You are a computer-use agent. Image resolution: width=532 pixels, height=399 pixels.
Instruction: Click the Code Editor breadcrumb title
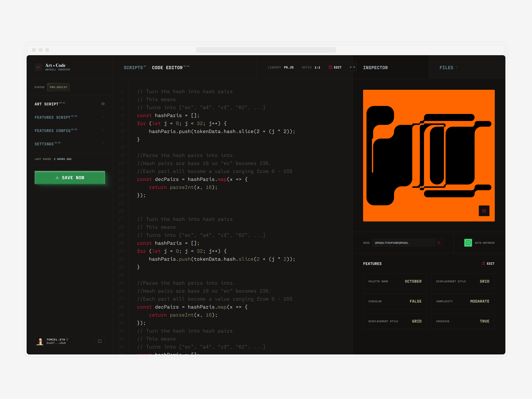[167, 68]
